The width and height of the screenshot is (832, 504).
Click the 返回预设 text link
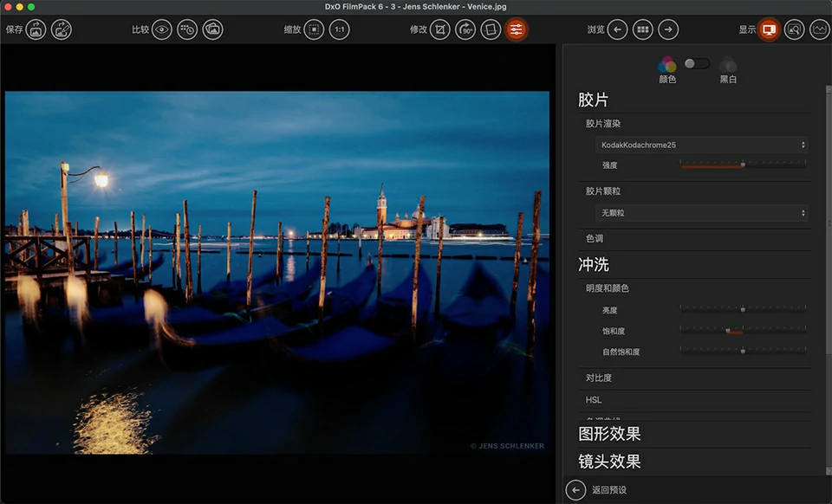609,490
